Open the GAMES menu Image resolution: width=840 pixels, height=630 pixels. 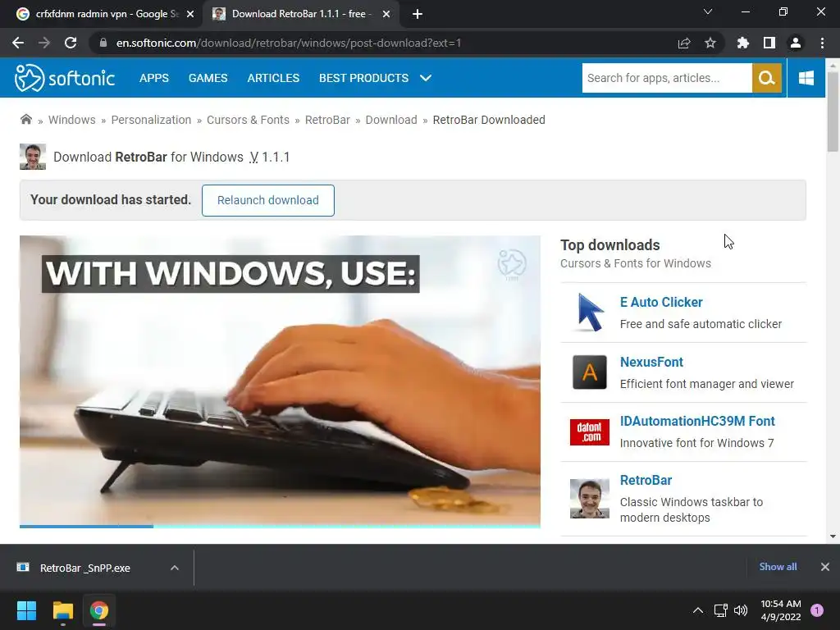pyautogui.click(x=208, y=78)
